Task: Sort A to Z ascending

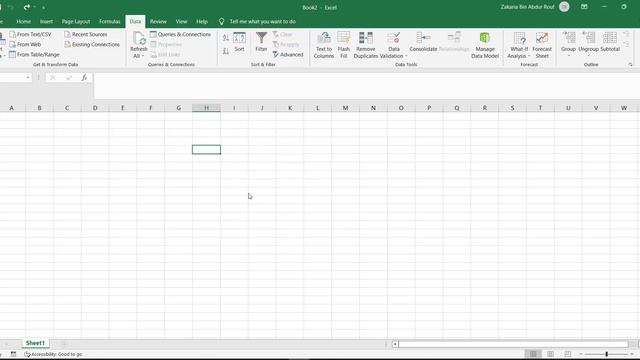Action: coord(226,38)
